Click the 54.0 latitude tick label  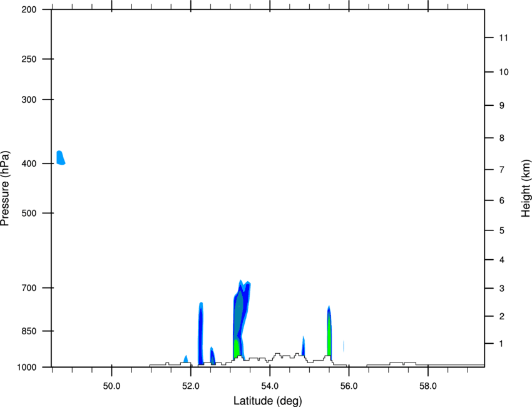270,386
